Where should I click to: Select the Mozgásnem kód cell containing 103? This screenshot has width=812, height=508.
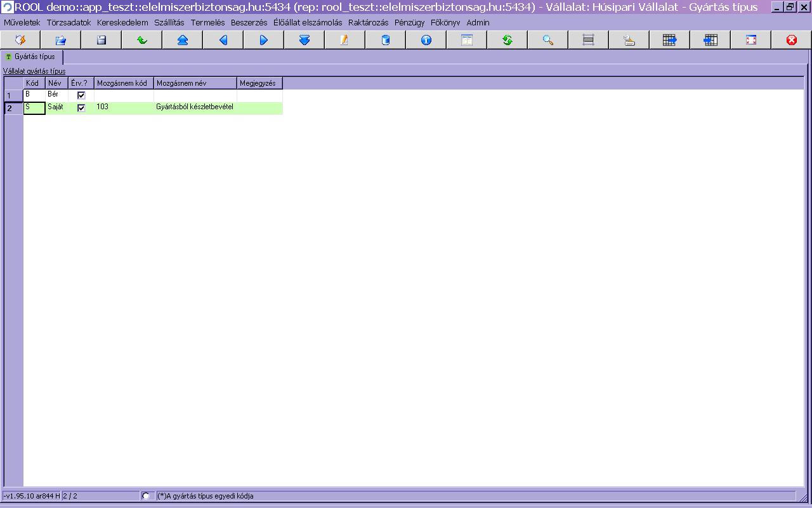coord(124,107)
